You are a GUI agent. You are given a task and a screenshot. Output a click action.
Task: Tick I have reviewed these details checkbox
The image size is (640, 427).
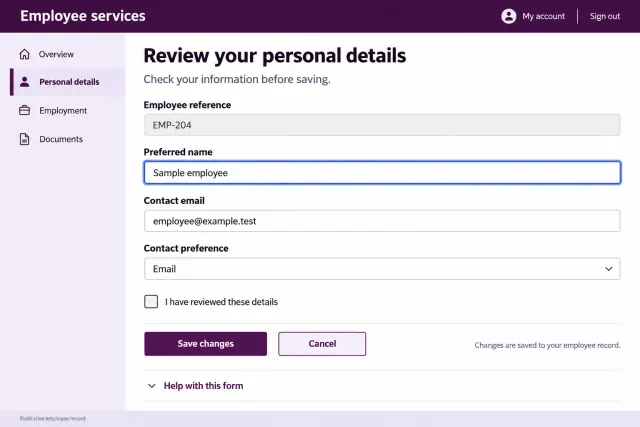point(151,302)
